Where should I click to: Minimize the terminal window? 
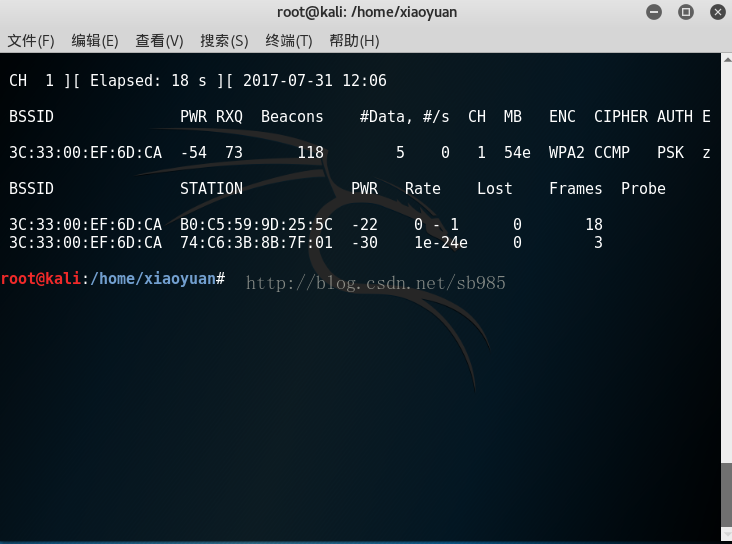coord(654,12)
